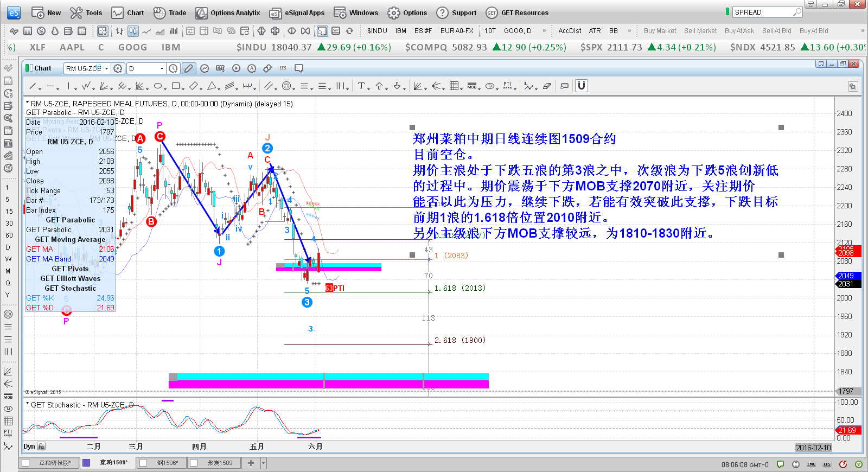Click the $INDU symbol shortcut
Screen dimensions: 868x472
click(377, 31)
